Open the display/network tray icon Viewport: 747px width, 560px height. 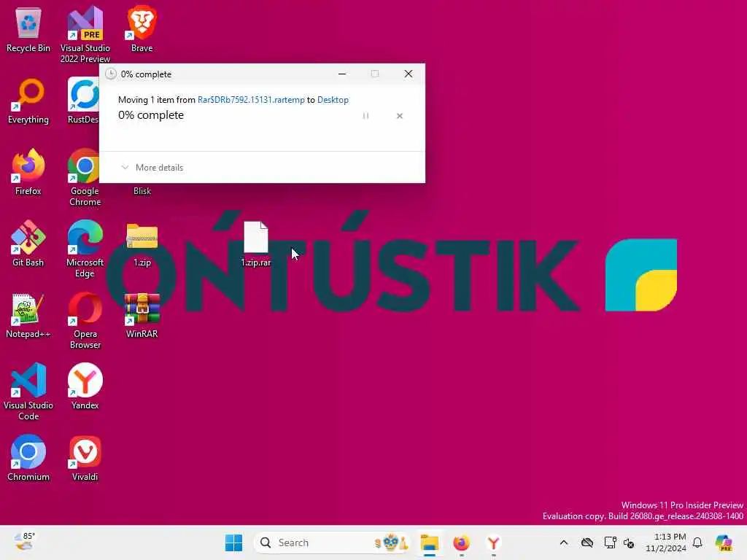(x=610, y=542)
